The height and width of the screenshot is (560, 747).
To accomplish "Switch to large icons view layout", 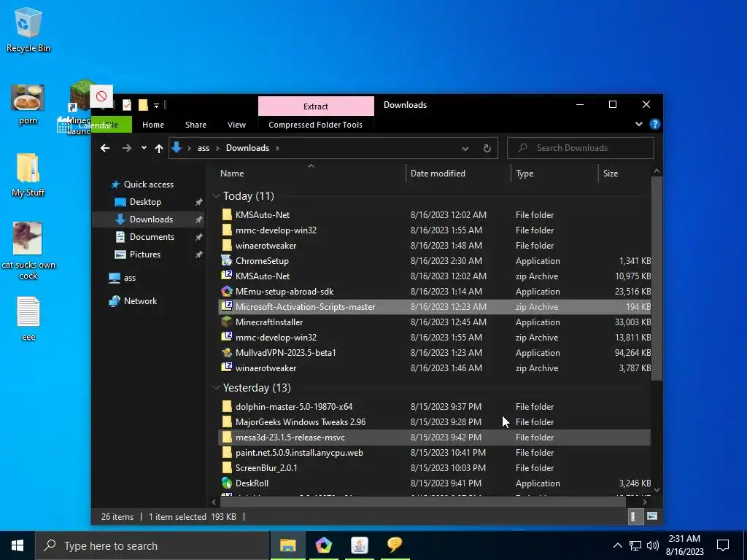I will [651, 517].
